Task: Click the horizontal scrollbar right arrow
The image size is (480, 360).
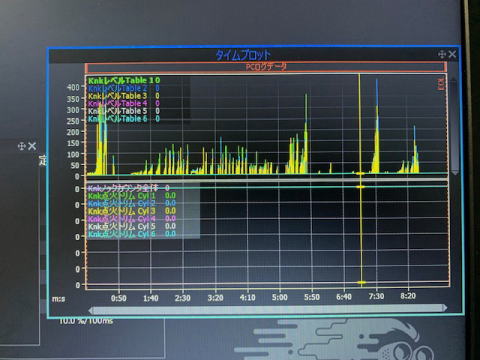Action: [444, 308]
